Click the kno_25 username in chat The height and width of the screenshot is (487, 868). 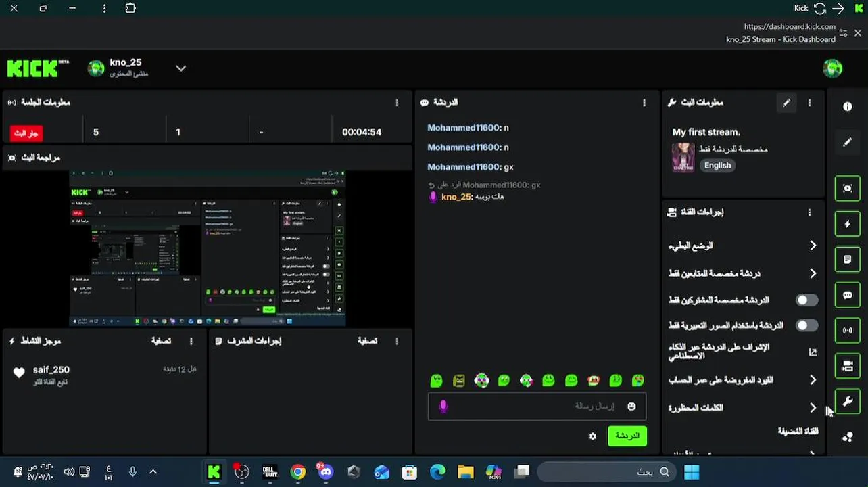click(x=456, y=197)
